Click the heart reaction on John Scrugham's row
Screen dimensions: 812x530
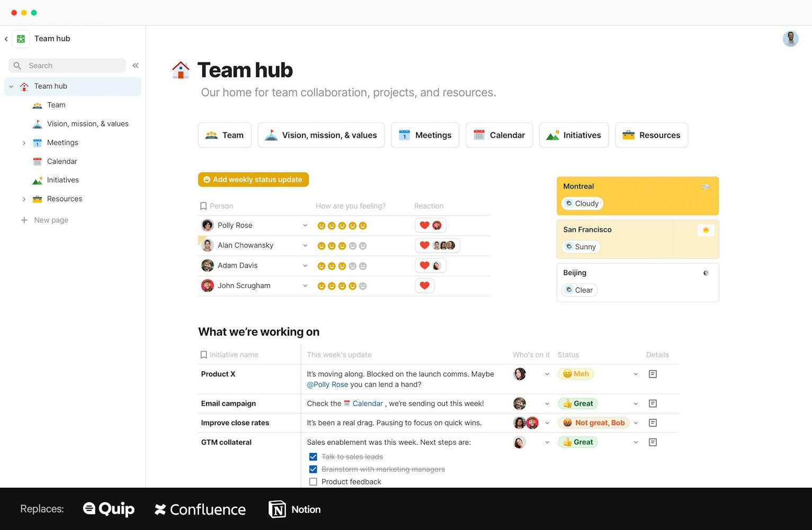pyautogui.click(x=424, y=285)
